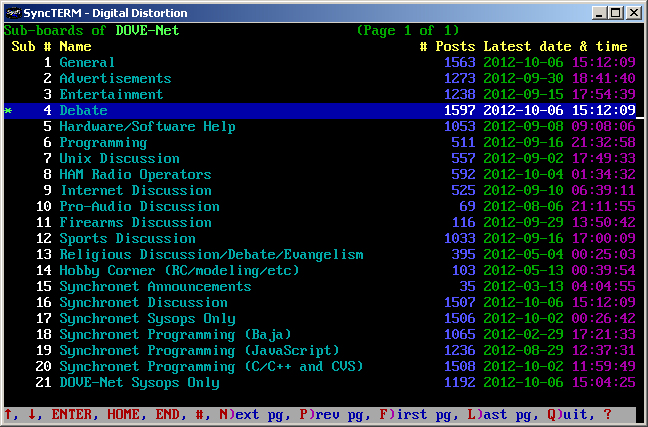Viewport: 648px width, 427px height.
Task: Select Sports Discussion sub-board
Action: [127, 238]
